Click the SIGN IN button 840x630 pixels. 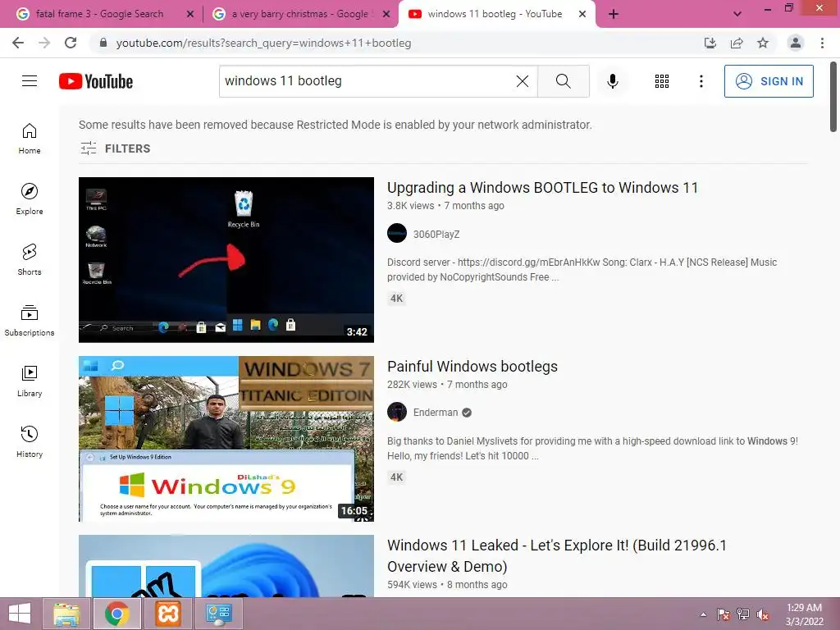coord(769,81)
